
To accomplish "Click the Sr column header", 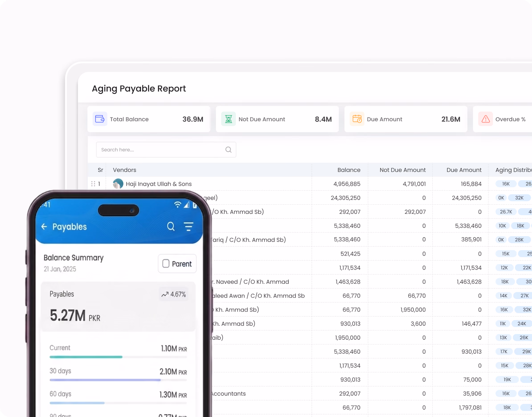I will click(100, 170).
